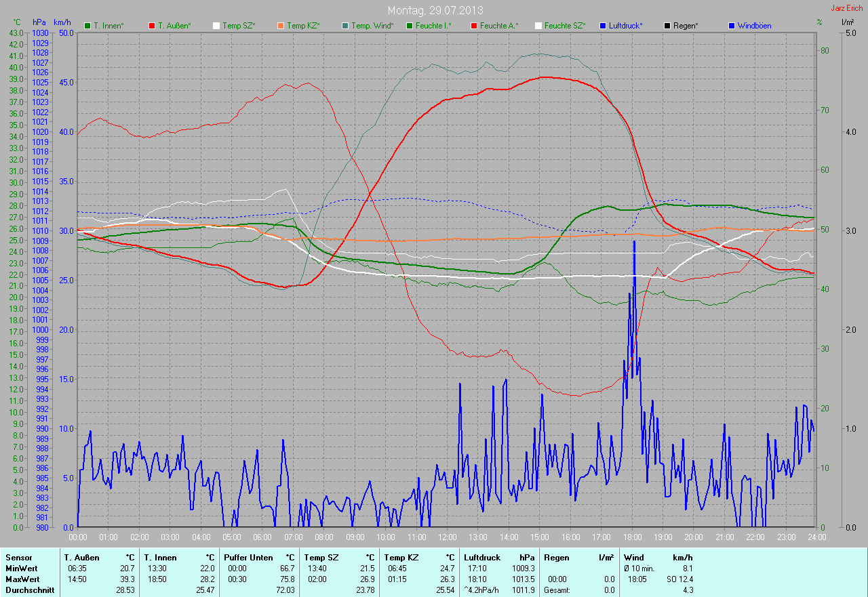Click the hPa axis unit label
The height and width of the screenshot is (597, 868).
[39, 22]
